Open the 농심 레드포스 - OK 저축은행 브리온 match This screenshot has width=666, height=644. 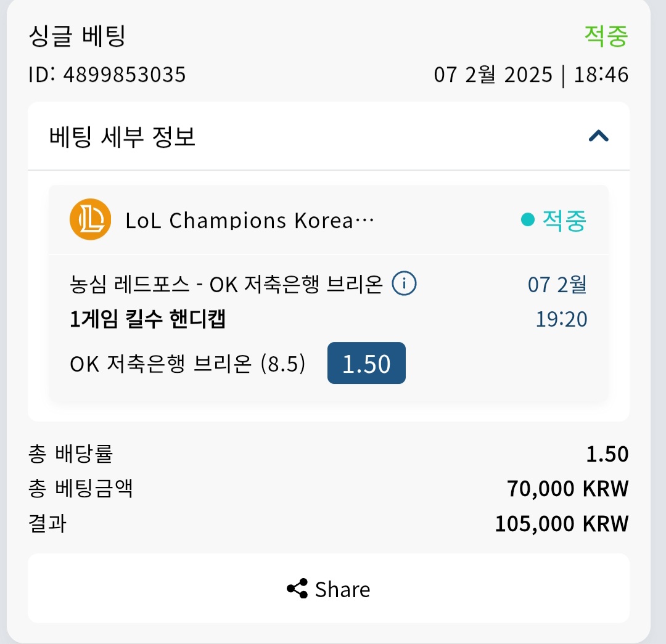pyautogui.click(x=226, y=284)
